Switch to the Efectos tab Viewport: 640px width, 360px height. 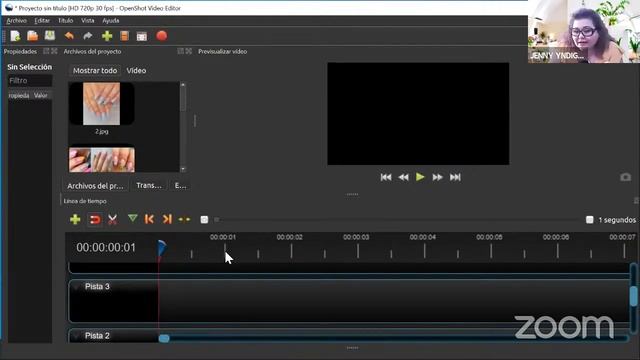click(180, 186)
